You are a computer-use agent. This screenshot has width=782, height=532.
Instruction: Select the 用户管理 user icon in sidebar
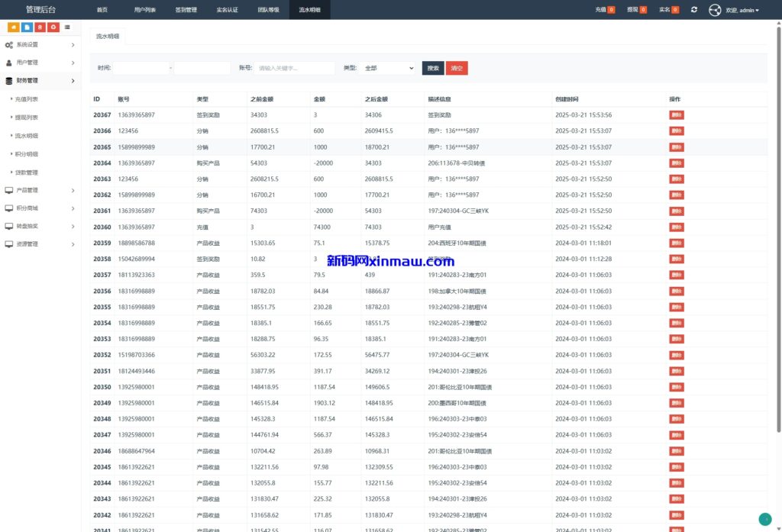(11, 63)
